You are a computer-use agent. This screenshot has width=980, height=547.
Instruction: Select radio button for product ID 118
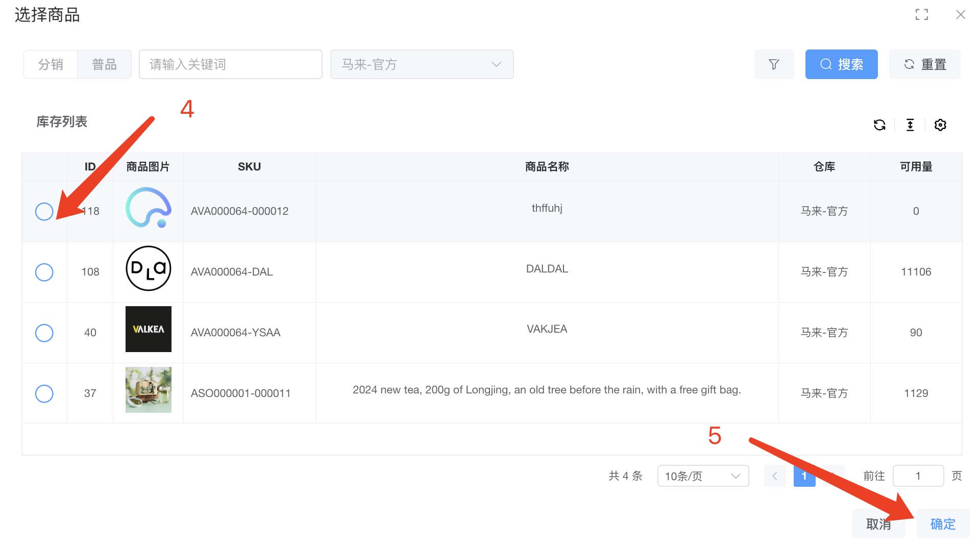(x=44, y=211)
